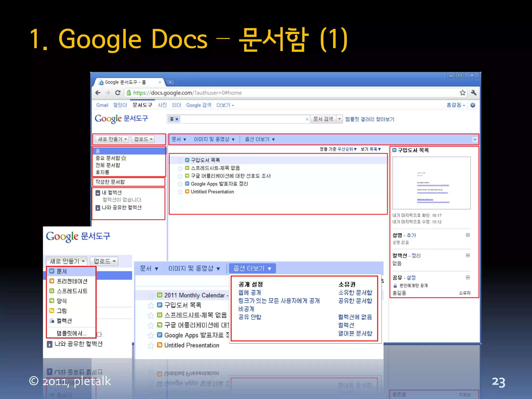The image size is (532, 399).
Task: Star Untitled Presentation in the enlarged list
Action: (151, 345)
